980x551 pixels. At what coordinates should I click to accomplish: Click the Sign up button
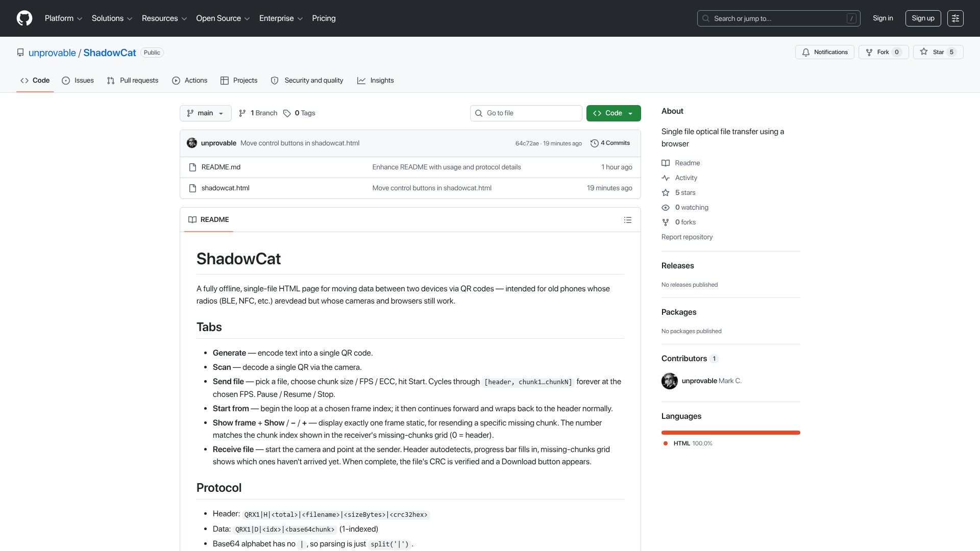click(923, 18)
